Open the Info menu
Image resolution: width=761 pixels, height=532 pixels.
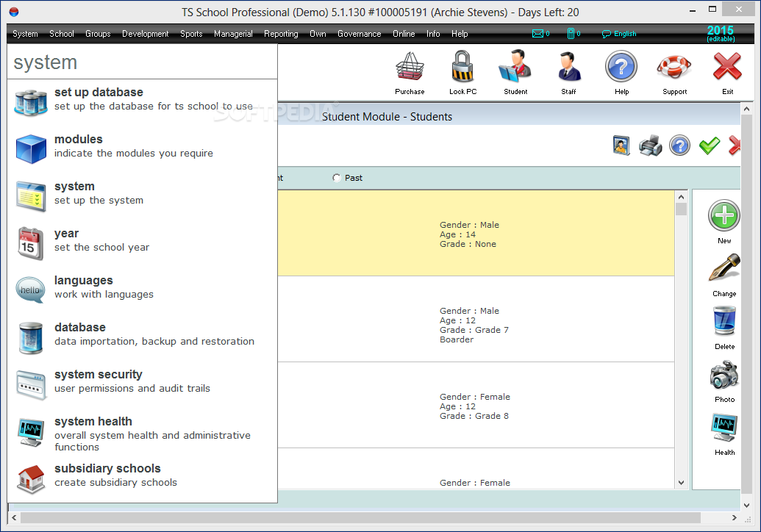click(x=433, y=34)
